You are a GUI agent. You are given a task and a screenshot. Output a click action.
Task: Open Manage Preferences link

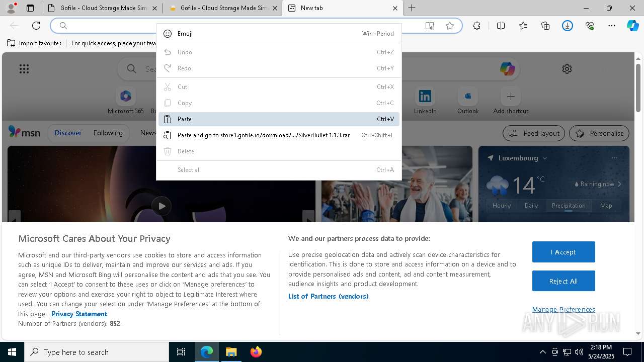point(563,309)
